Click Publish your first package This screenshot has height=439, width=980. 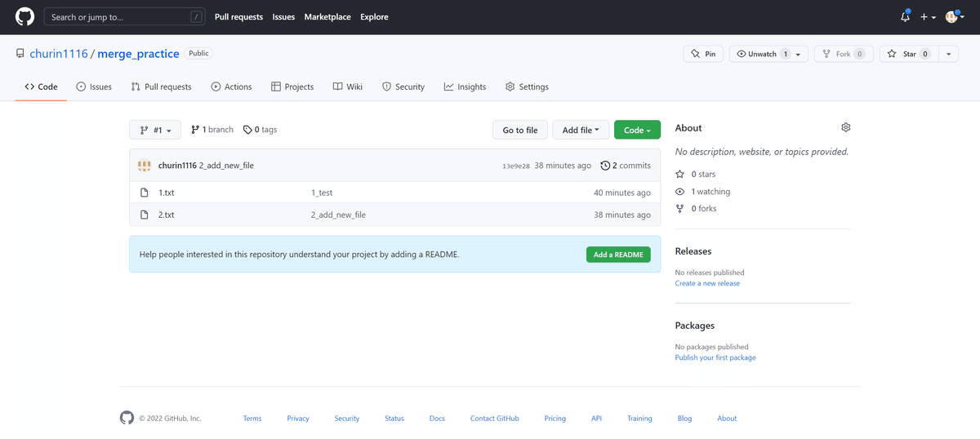point(715,357)
